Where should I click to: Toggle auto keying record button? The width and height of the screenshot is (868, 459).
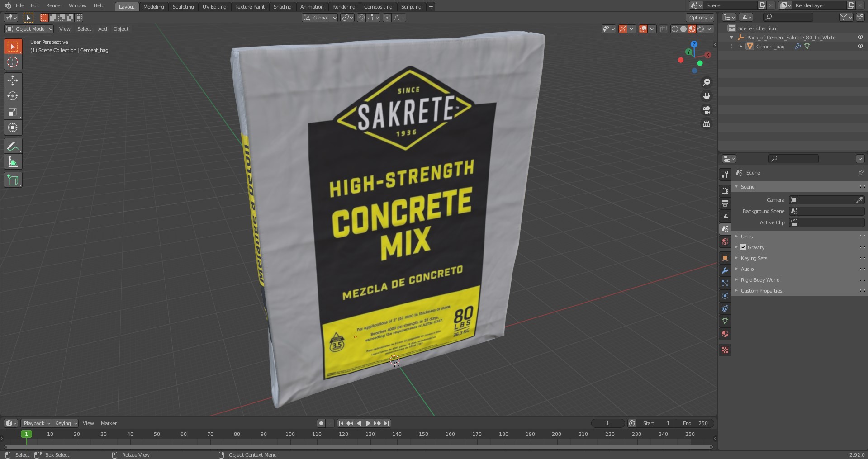pyautogui.click(x=321, y=423)
